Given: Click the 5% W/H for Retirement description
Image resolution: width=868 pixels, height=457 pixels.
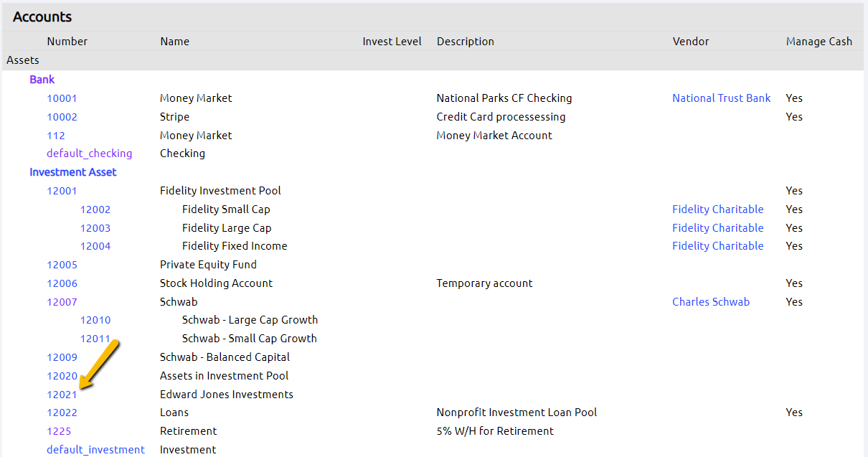Looking at the screenshot, I should click(495, 431).
